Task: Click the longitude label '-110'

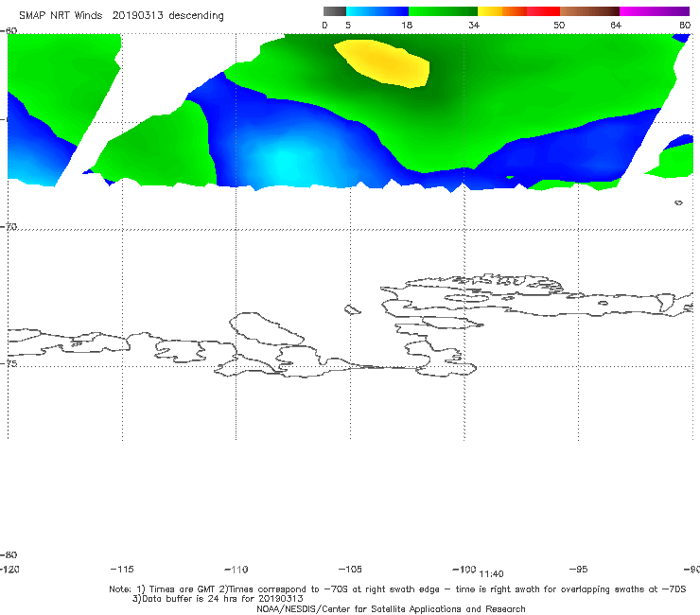Action: 236,570
